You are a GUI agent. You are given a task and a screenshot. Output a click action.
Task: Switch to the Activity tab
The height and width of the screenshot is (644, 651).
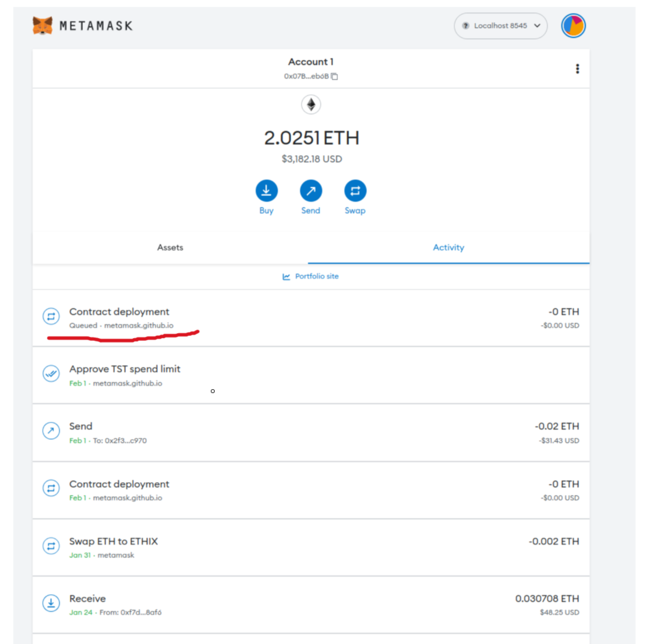449,248
